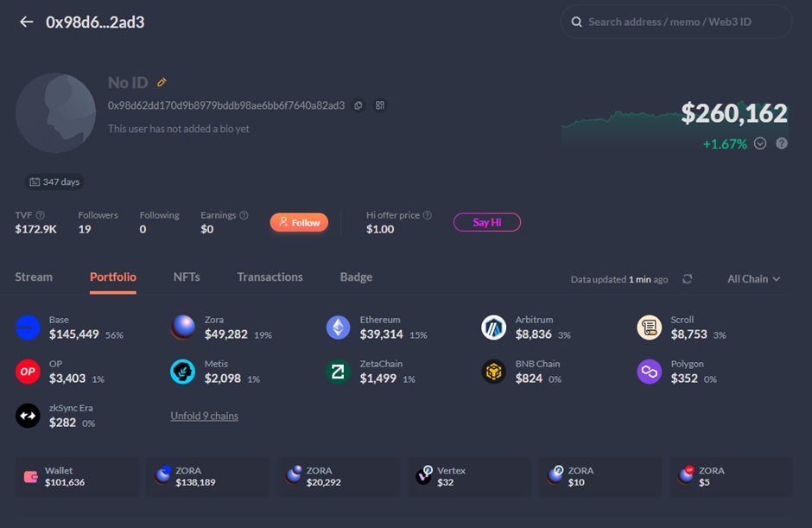
Task: Click the Following count 0
Action: tap(143, 229)
